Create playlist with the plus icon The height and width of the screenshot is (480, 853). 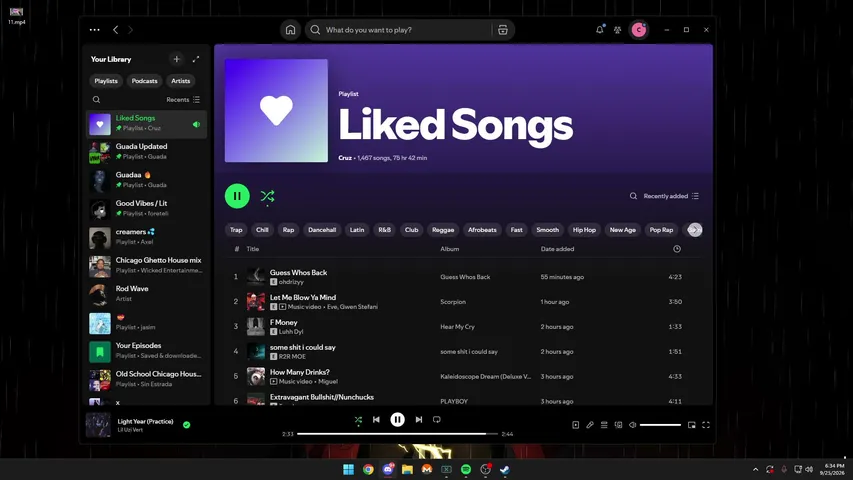tap(176, 59)
